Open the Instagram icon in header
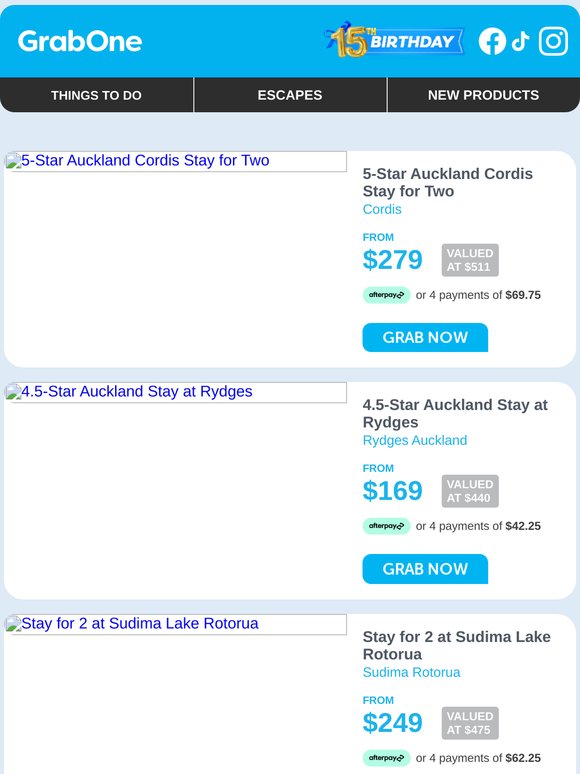 click(x=553, y=41)
